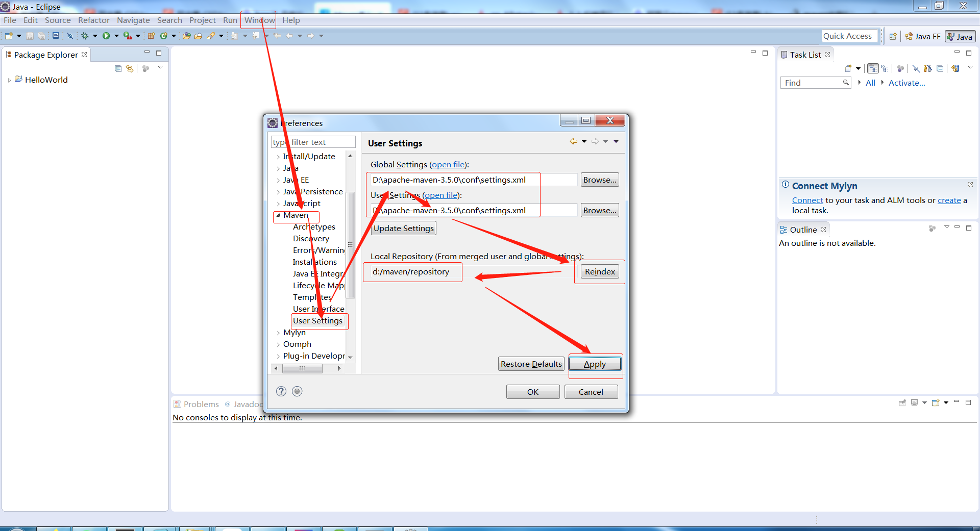This screenshot has height=531, width=980.
Task: Click the Focus on Active Task icon in Outline
Action: coord(932,228)
